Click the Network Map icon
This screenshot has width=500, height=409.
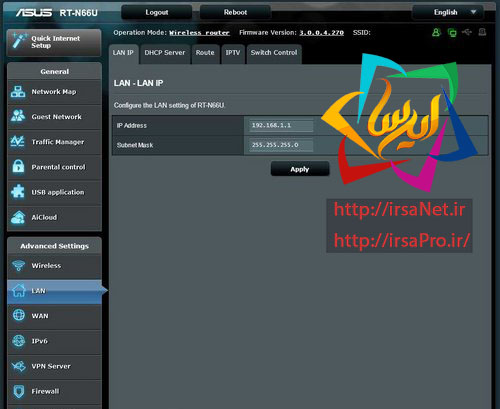[x=18, y=92]
